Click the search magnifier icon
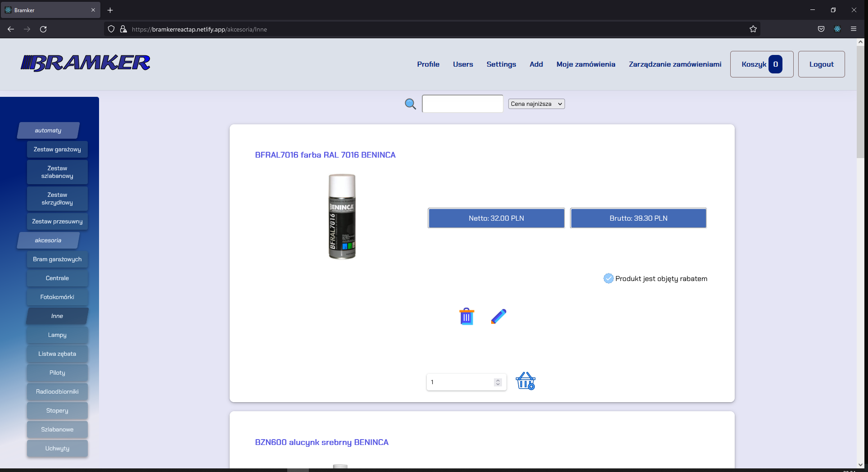Image resolution: width=868 pixels, height=472 pixels. point(410,104)
